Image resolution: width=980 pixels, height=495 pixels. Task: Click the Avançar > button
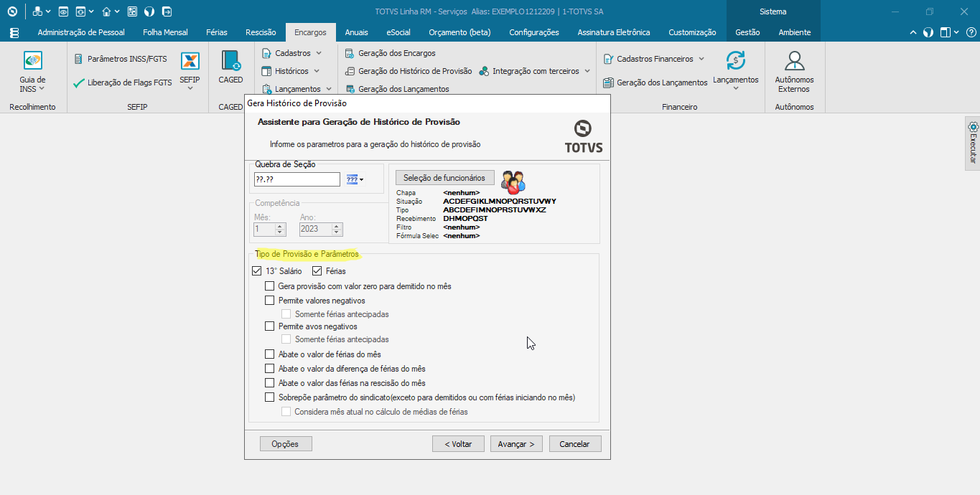click(x=516, y=444)
